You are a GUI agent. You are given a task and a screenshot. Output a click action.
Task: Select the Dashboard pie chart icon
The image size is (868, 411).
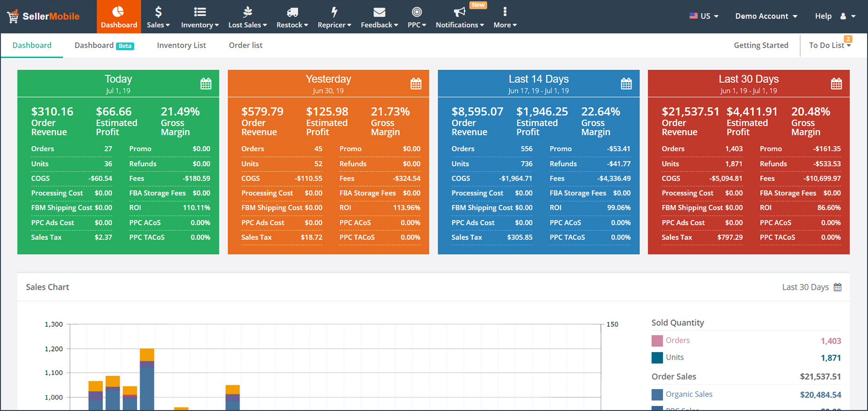119,11
